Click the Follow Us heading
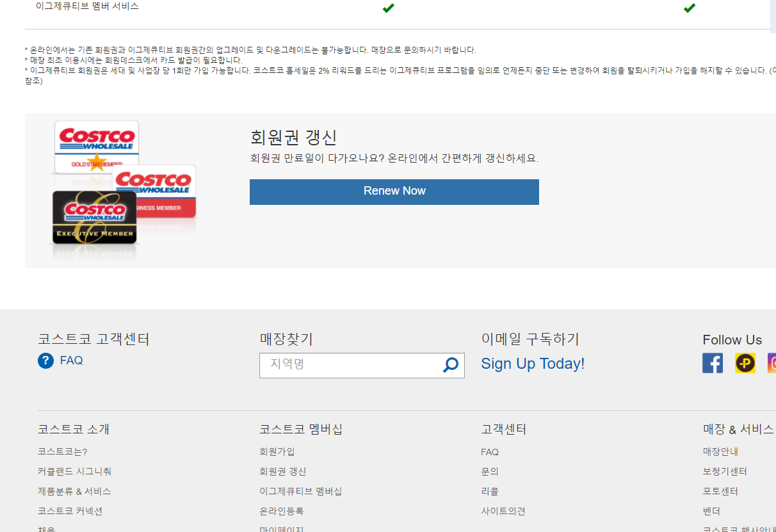Viewport: 776px width, 532px height. click(732, 340)
